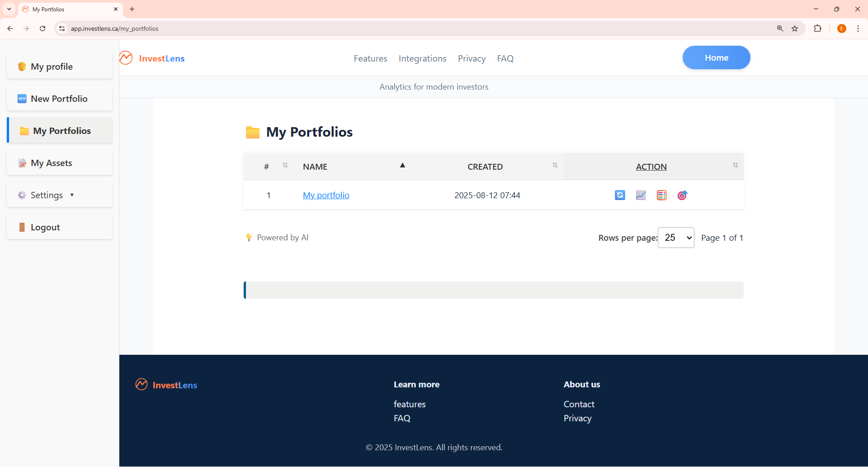Open the Chrome three-dot menu
Screen dimensions: 868x467
tap(858, 29)
